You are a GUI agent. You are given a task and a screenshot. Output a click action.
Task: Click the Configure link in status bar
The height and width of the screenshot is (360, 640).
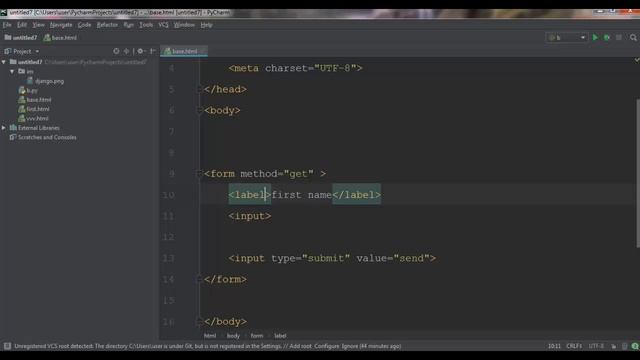click(327, 346)
